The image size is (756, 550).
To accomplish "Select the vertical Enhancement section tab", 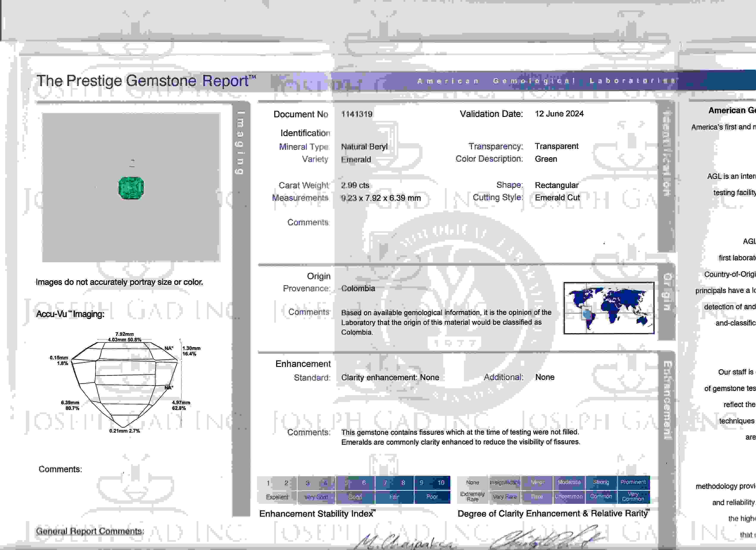I will click(x=667, y=400).
